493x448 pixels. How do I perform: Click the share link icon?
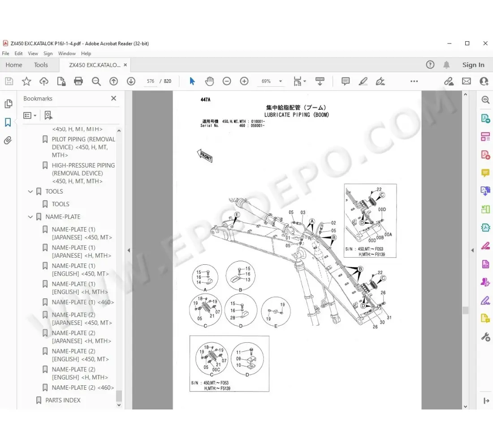(449, 82)
